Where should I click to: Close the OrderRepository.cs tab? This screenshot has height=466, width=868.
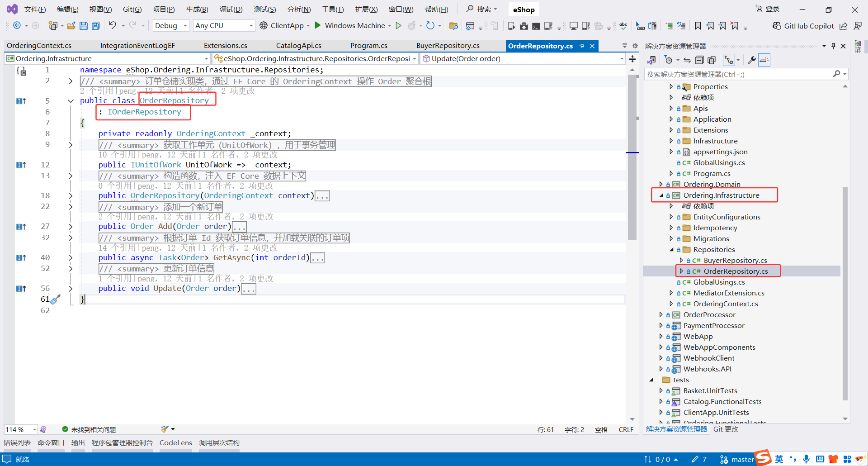592,46
